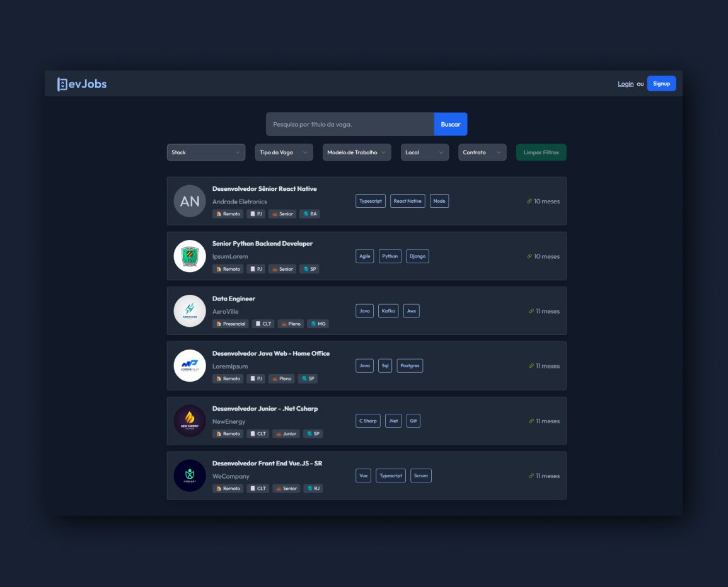The image size is (728, 587).
Task: Click the Limpar Filtros button
Action: pos(541,152)
